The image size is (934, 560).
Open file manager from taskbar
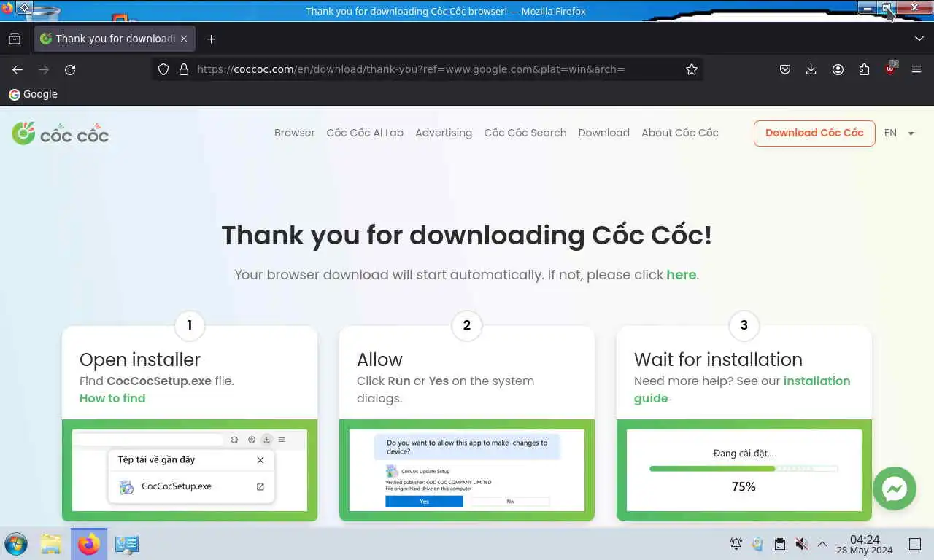[x=50, y=544]
